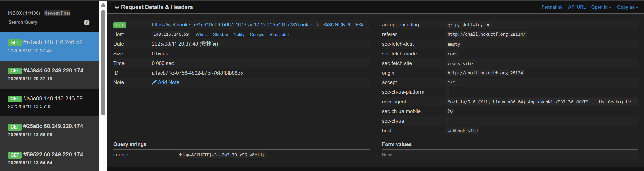
Task: Click INBOX (14/100) label
Action: coord(24,13)
